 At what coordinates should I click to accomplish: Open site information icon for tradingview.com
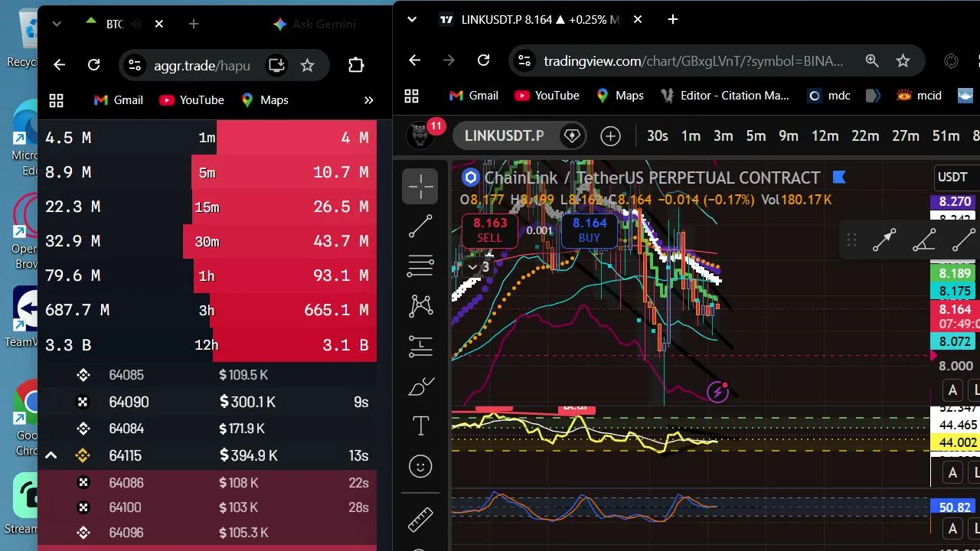tap(523, 60)
